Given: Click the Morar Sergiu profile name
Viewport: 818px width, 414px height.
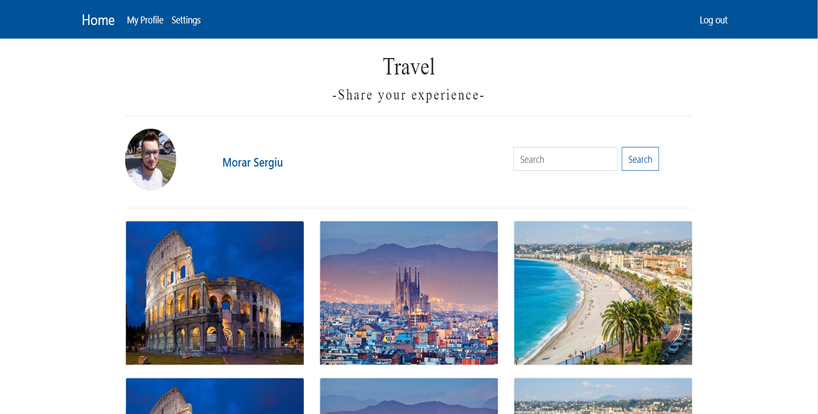Looking at the screenshot, I should coord(252,162).
